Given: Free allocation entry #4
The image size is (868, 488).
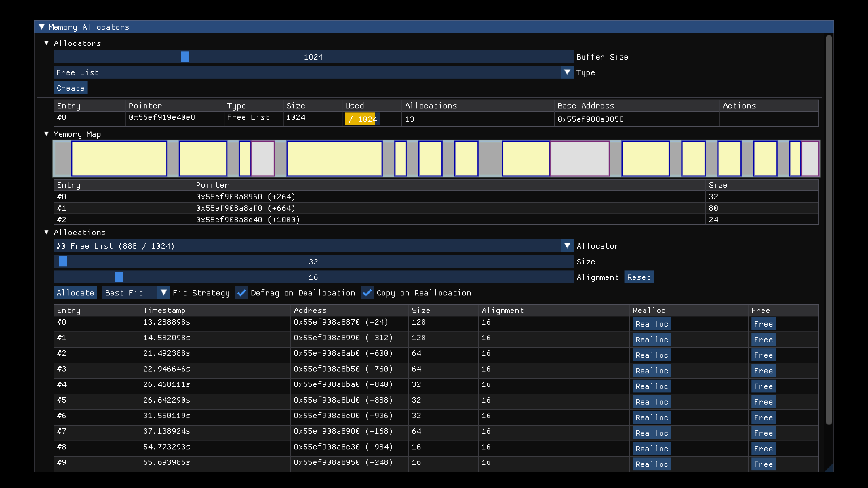Looking at the screenshot, I should (763, 386).
